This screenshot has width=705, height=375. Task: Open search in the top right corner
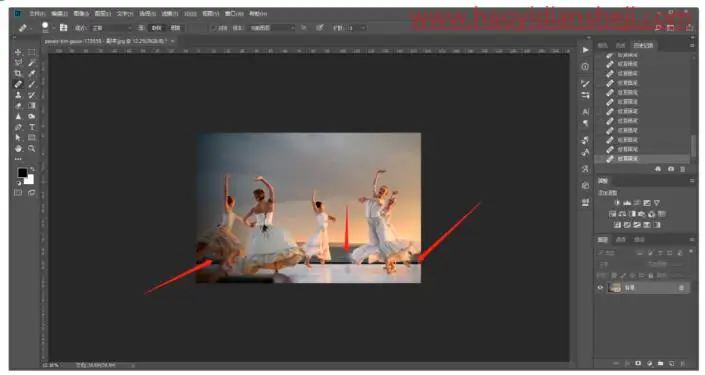point(658,28)
